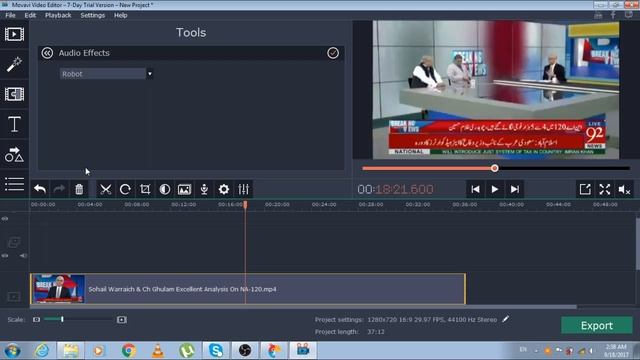This screenshot has width=640, height=360.
Task: Open Internet Explorer from taskbar
Action: coord(42,351)
